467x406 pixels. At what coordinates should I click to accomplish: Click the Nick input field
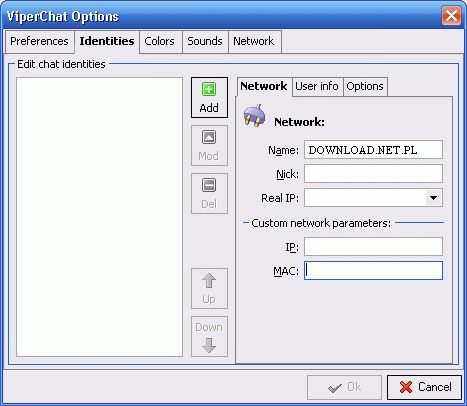click(373, 173)
